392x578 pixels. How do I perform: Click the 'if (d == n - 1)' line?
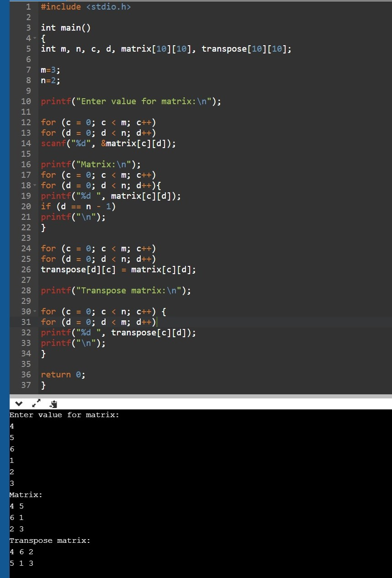[78, 207]
